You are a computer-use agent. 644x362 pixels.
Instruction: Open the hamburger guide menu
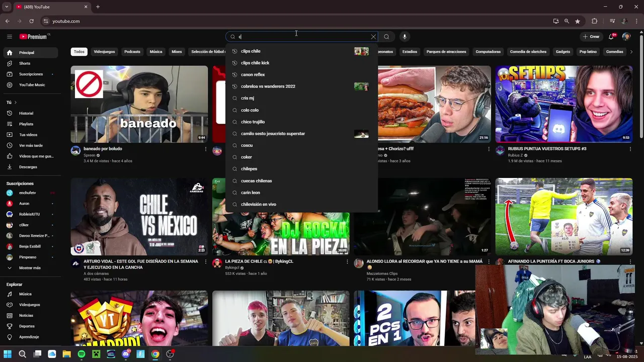pyautogui.click(x=9, y=37)
